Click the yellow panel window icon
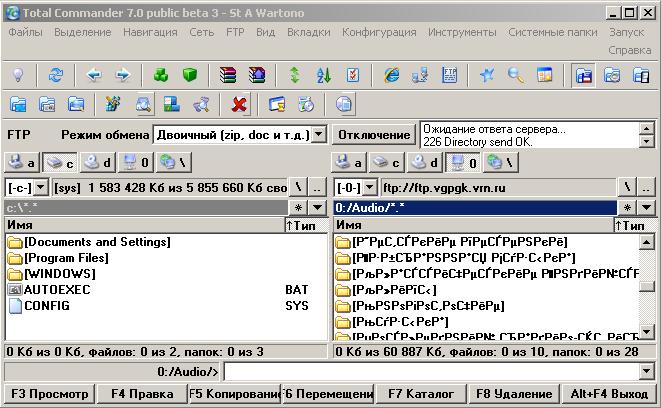The height and width of the screenshot is (408, 661). point(545,75)
